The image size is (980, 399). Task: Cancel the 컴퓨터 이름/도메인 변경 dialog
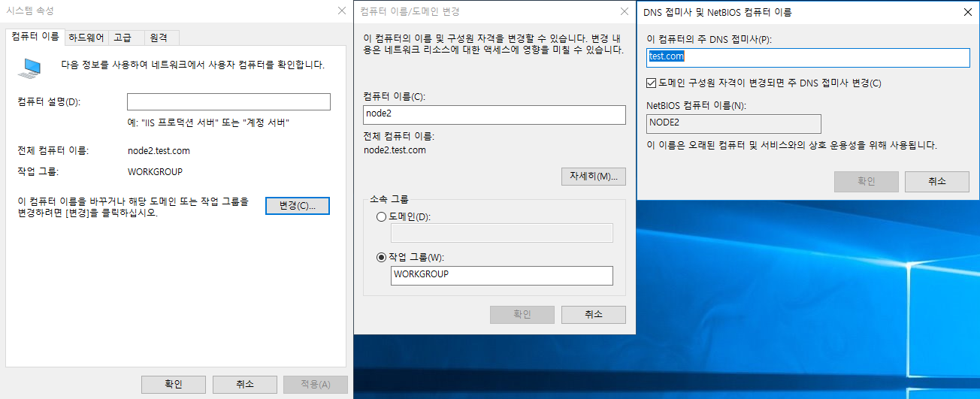[x=594, y=315]
